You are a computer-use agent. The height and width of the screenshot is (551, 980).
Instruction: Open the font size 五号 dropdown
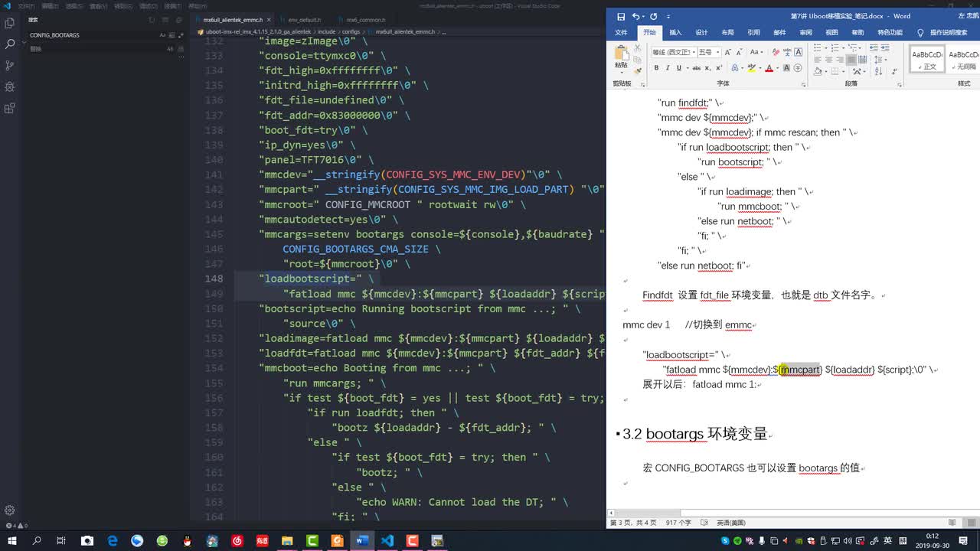point(717,52)
